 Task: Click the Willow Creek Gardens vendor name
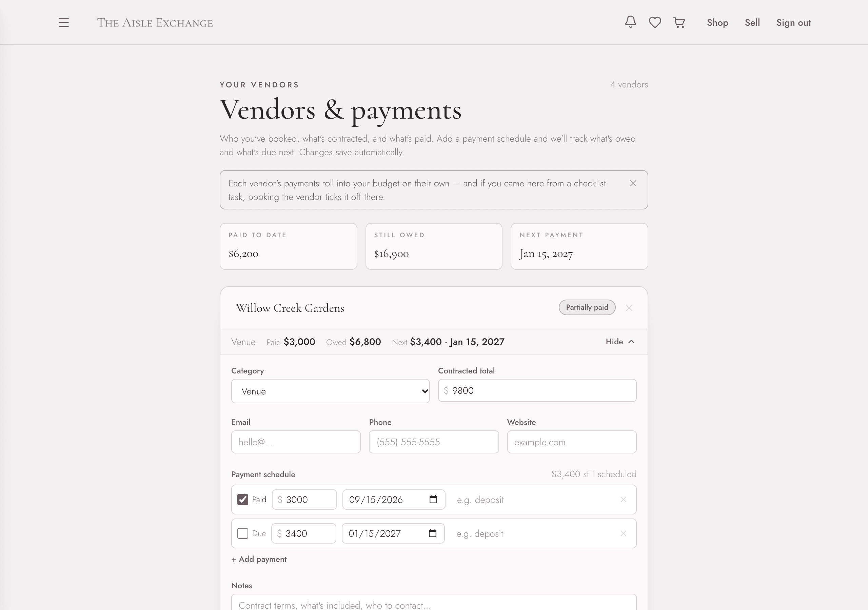pos(290,308)
